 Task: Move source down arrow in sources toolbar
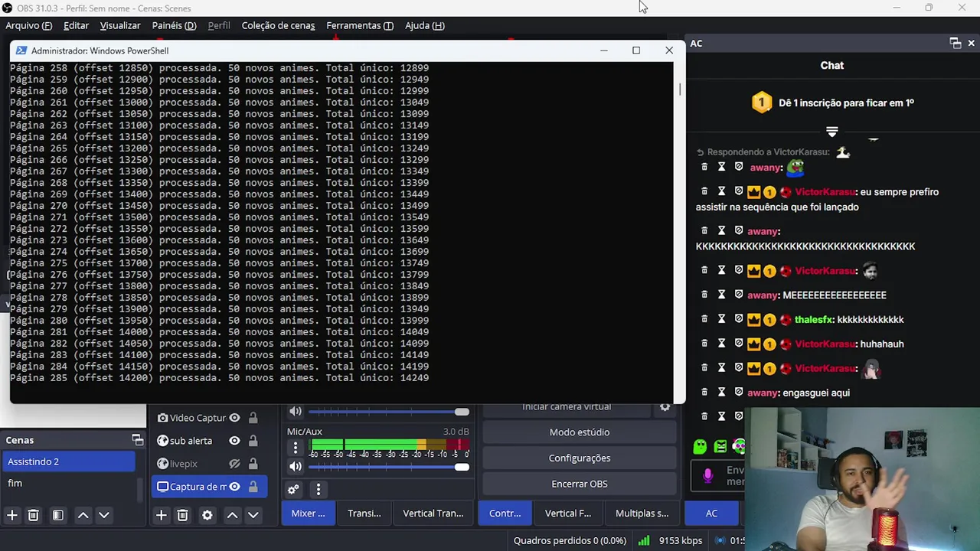[x=253, y=516]
